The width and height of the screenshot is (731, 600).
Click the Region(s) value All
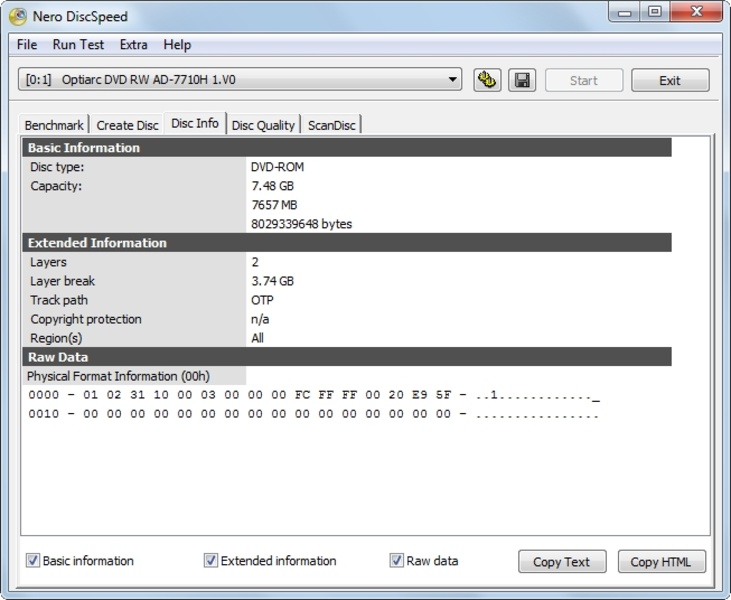point(257,338)
